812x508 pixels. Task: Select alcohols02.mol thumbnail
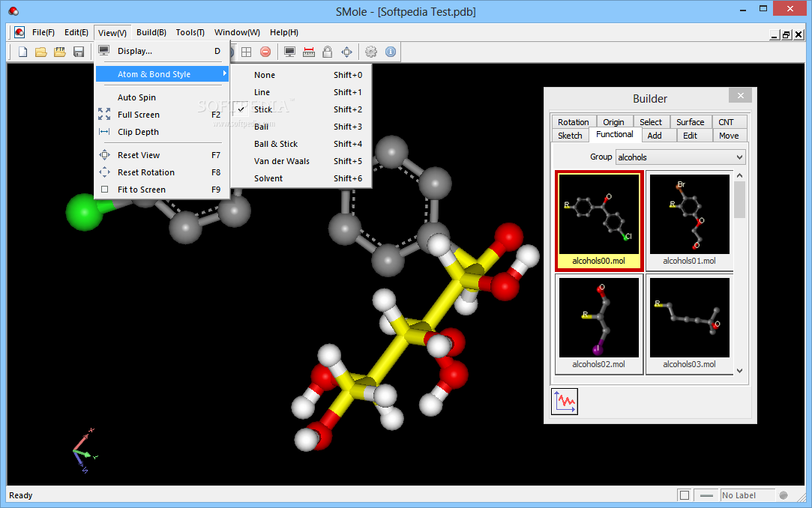(599, 324)
